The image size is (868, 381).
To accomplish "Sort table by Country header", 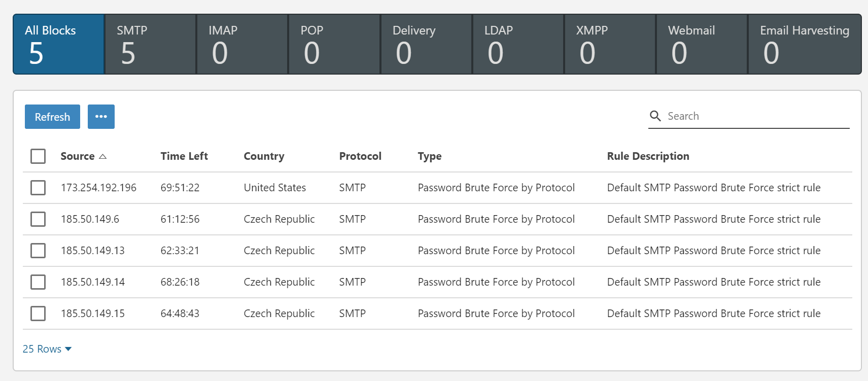I will coord(264,156).
